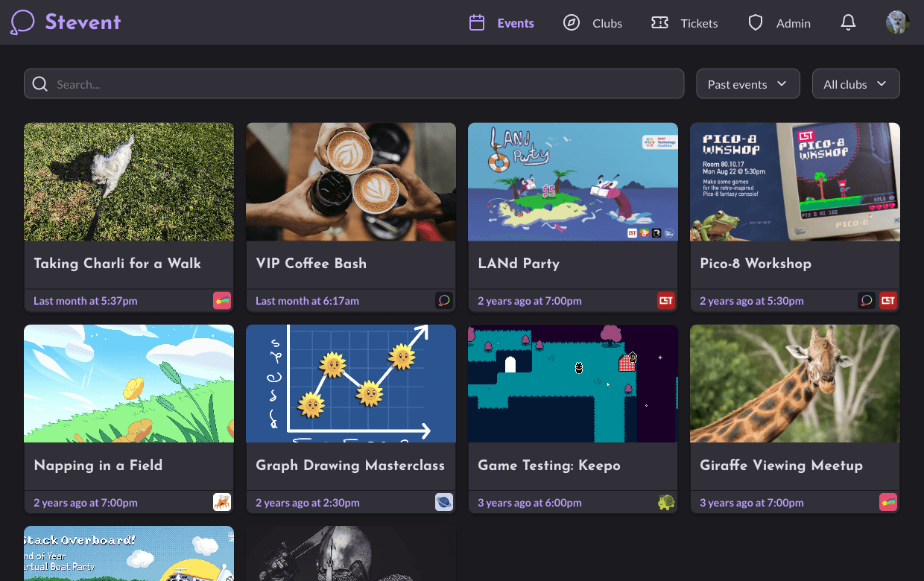The height and width of the screenshot is (581, 924).
Task: Click club badge on Napping in a Field card
Action: click(x=222, y=502)
